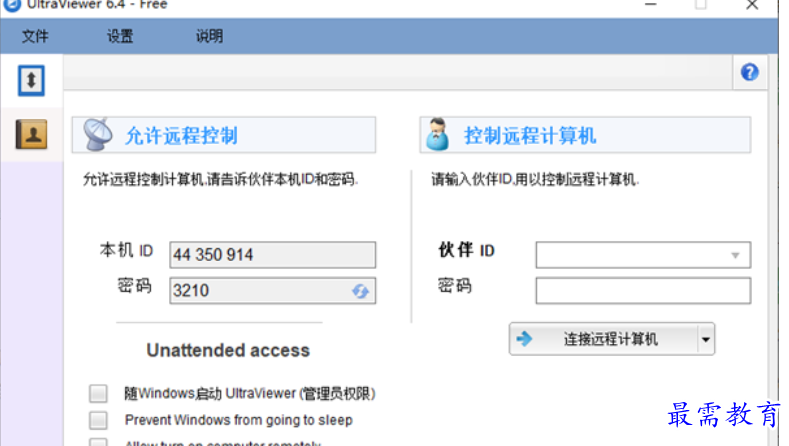This screenshot has height=446, width=789.
Task: Click the 控制远程计算机 header title
Action: 530,135
